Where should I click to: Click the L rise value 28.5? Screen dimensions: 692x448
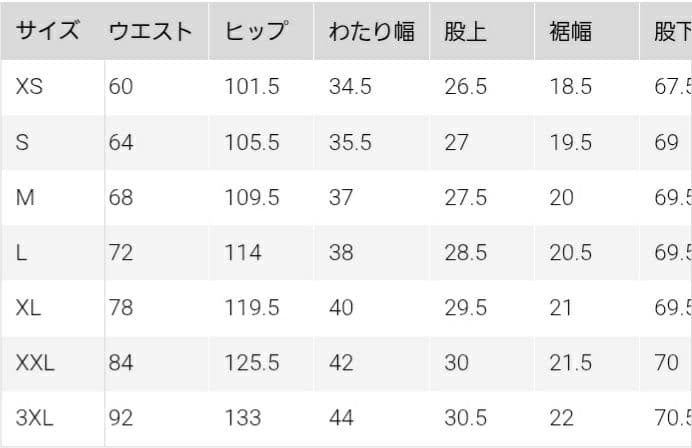pyautogui.click(x=466, y=252)
